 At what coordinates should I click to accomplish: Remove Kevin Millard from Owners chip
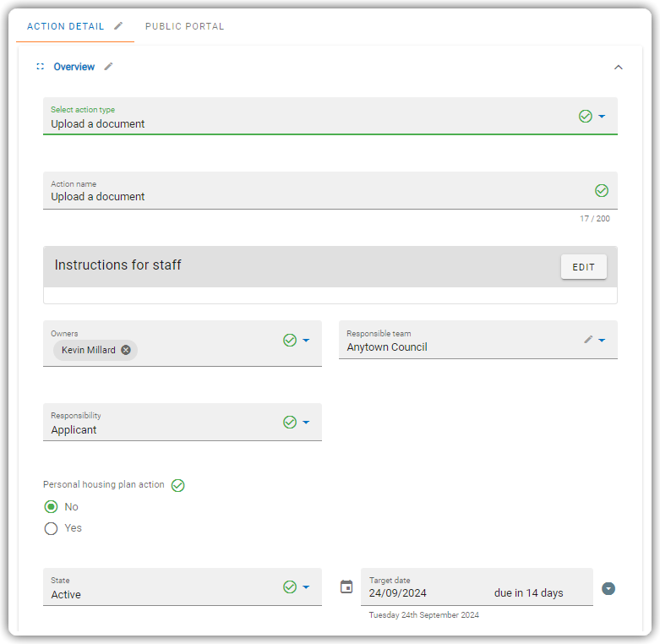pos(126,350)
